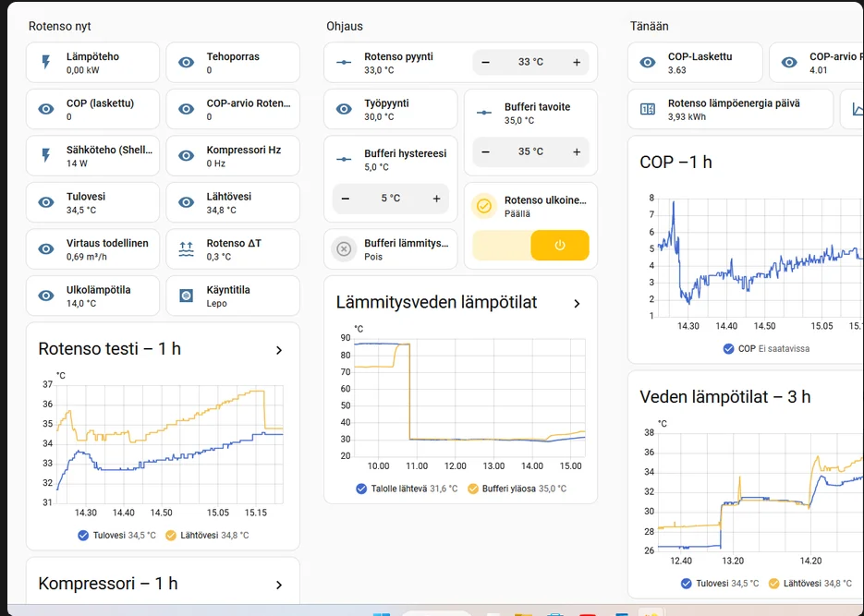This screenshot has height=616, width=864.
Task: Click the slider icon beside Rotenso pyynti
Action: tap(344, 62)
